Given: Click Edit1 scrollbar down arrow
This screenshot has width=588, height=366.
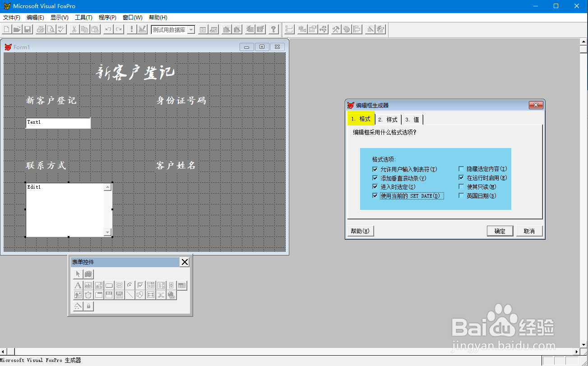Looking at the screenshot, I should click(108, 232).
